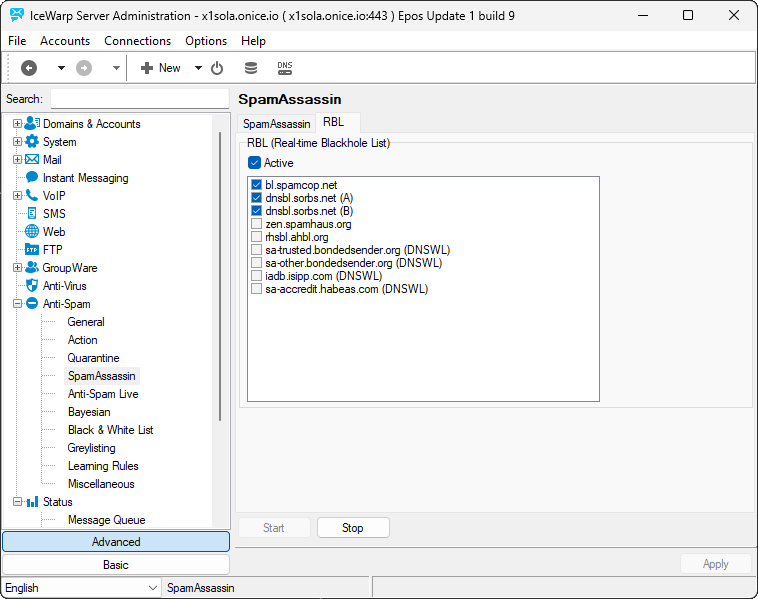Screen dimensions: 758x599
Task: Check sa-trusted.bondedsender.org (DNSWL)
Action: tap(257, 250)
